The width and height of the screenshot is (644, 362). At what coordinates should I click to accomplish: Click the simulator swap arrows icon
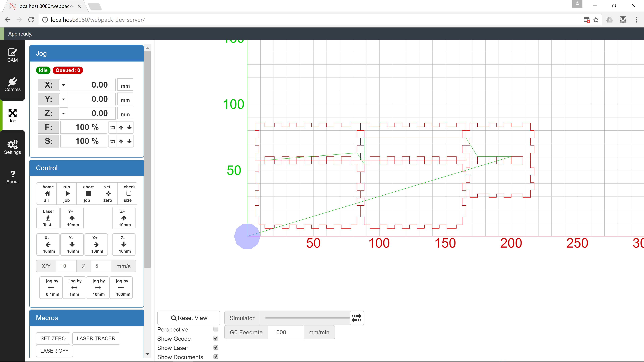pyautogui.click(x=356, y=318)
